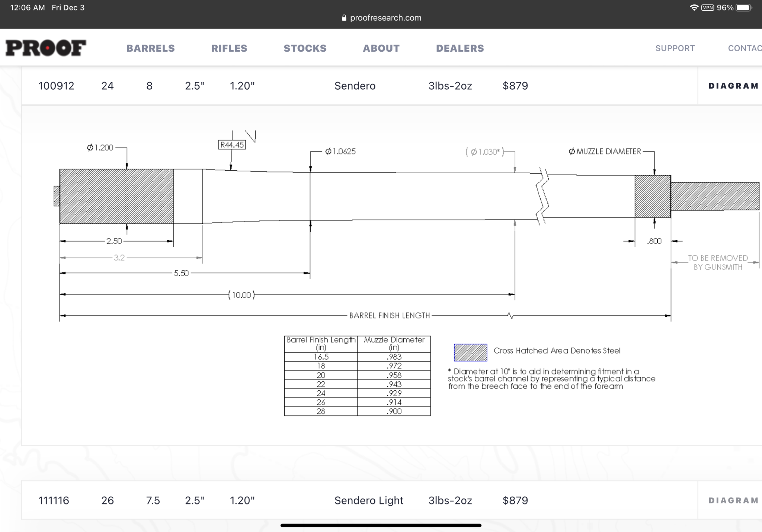Screen dimensions: 762x532
Task: Open the DEALERS menu
Action: (460, 48)
